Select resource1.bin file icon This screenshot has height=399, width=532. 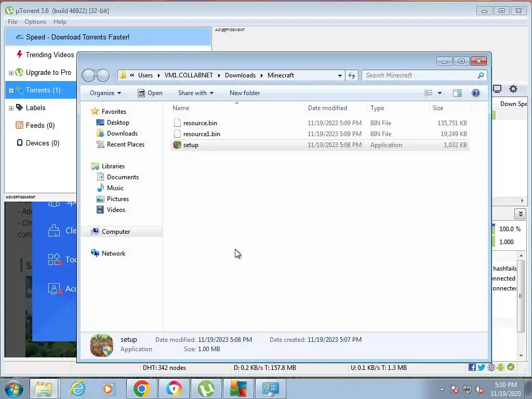177,134
